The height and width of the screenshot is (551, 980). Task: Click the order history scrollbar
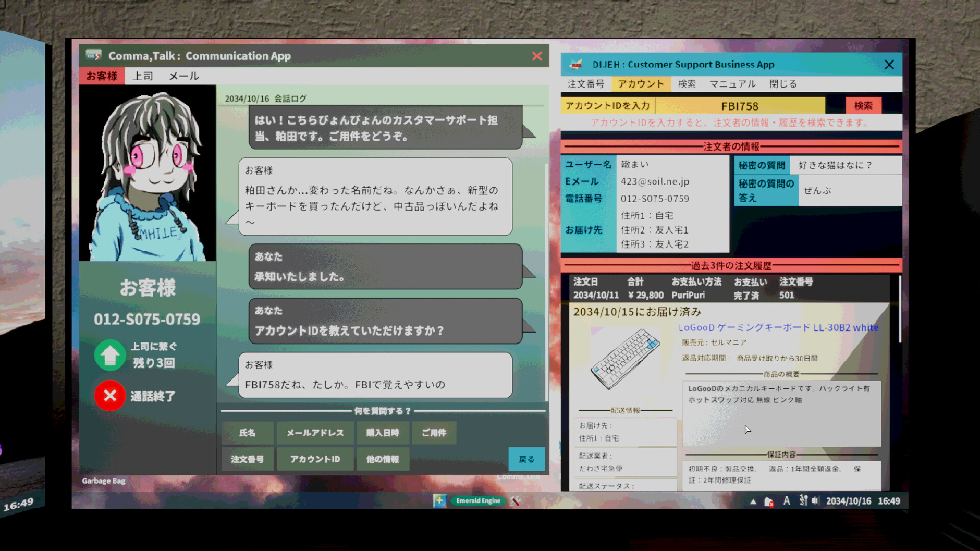click(x=899, y=309)
